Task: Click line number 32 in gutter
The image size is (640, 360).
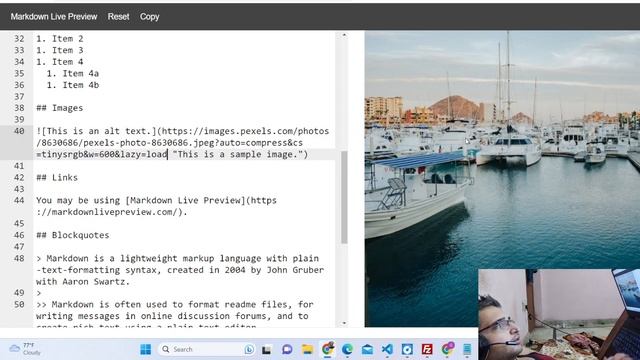Action: pos(19,39)
